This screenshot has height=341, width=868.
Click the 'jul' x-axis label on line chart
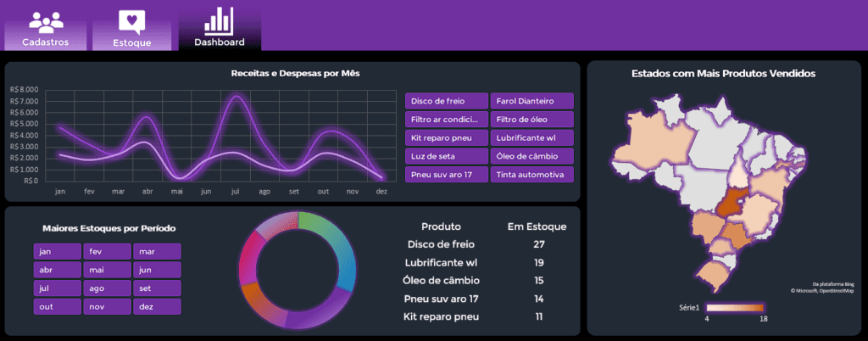pos(236,192)
